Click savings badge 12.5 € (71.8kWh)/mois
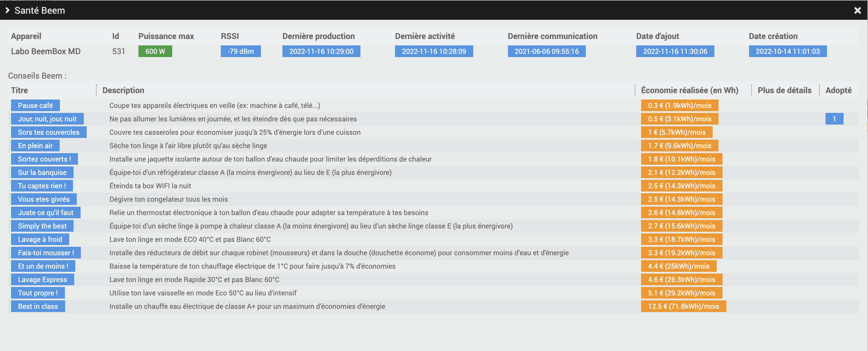 pos(683,306)
